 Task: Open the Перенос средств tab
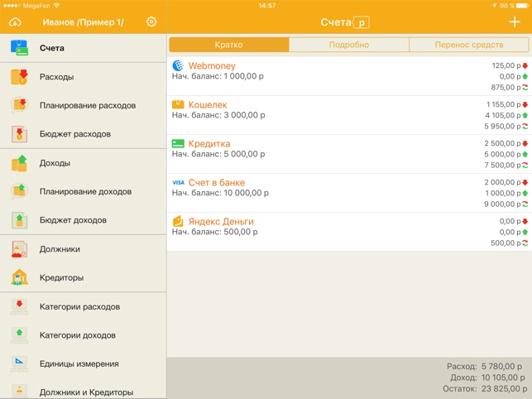[x=469, y=45]
